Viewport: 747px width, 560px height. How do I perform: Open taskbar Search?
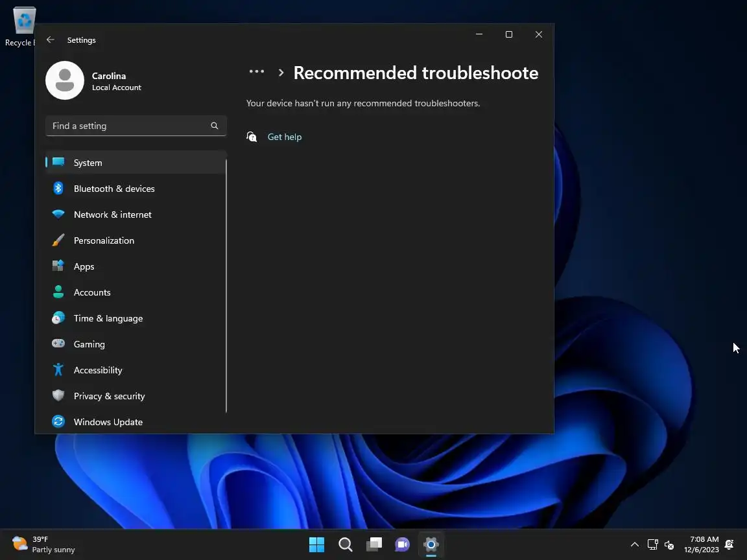tap(346, 544)
